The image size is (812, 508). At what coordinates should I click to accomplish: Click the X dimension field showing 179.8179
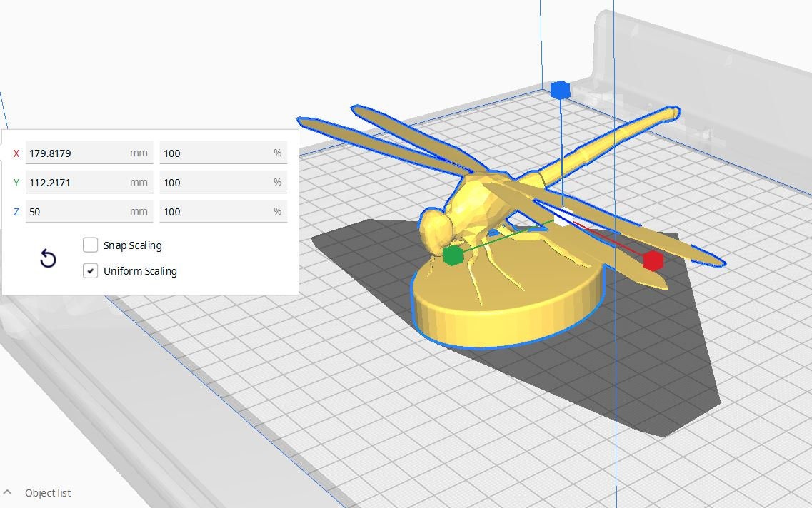point(89,153)
